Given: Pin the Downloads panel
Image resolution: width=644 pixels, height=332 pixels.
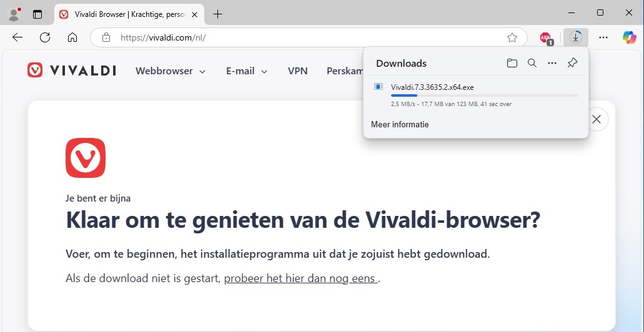Looking at the screenshot, I should [x=572, y=63].
